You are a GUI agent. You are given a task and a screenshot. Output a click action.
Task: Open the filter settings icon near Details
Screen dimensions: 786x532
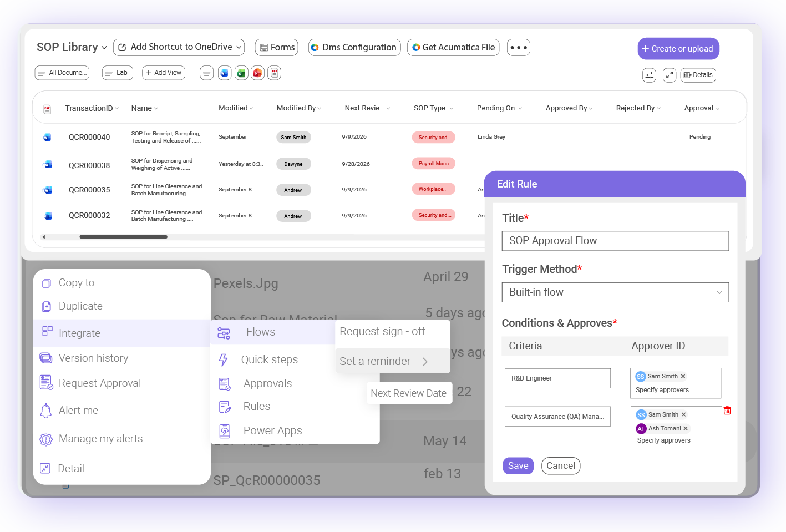(x=649, y=75)
